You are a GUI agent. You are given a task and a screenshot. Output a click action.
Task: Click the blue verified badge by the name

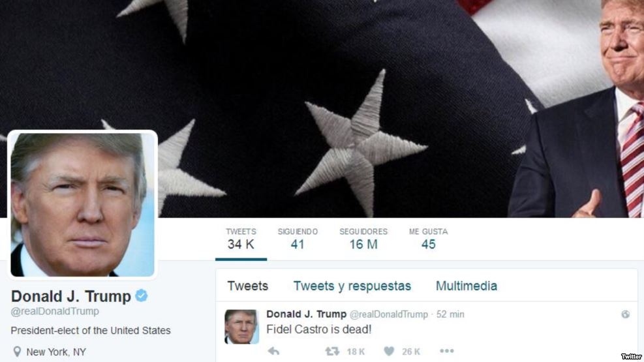(x=142, y=295)
